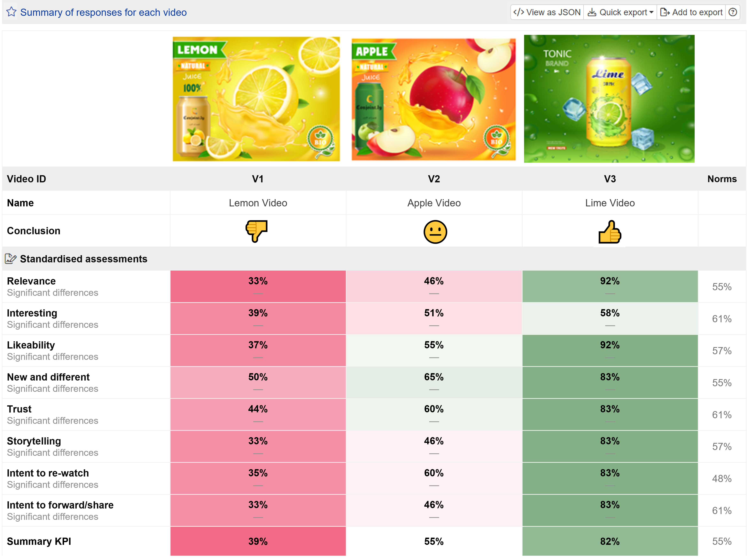Screen dimensions: 747x560
Task: Click the thumbs up conclusion icon
Action: click(x=609, y=232)
